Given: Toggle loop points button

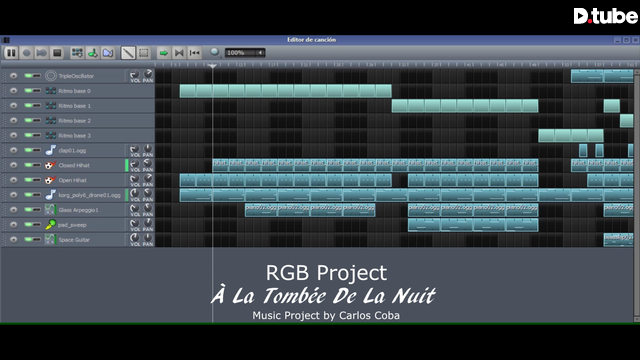Looking at the screenshot, I should pos(179,53).
